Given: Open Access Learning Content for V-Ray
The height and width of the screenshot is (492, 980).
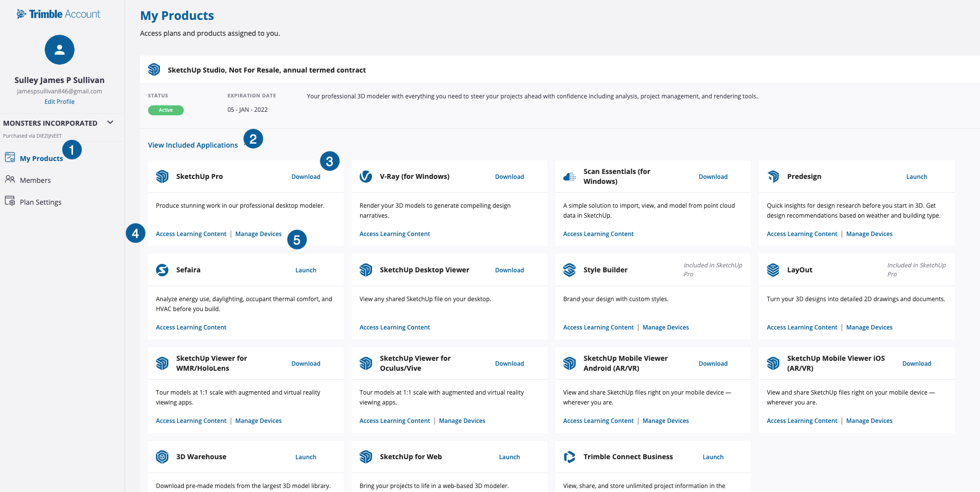Looking at the screenshot, I should point(395,234).
